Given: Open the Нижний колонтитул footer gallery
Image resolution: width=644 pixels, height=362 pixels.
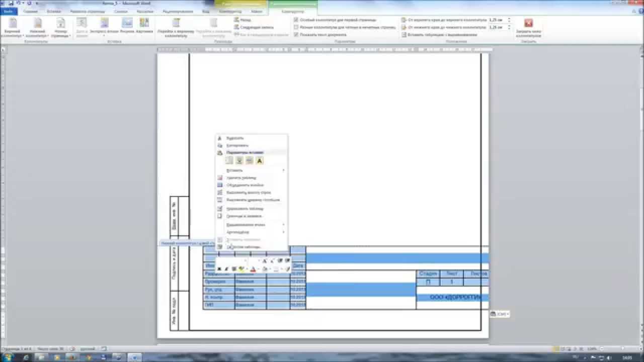Looking at the screenshot, I should (x=37, y=28).
